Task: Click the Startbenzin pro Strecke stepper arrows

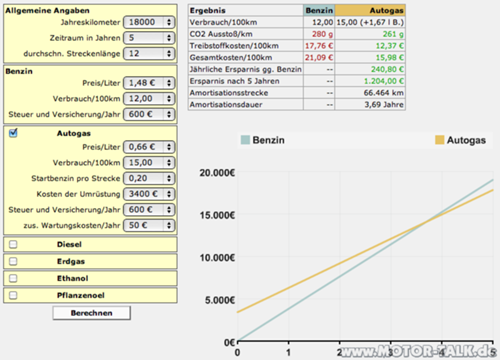Action: 169,178
